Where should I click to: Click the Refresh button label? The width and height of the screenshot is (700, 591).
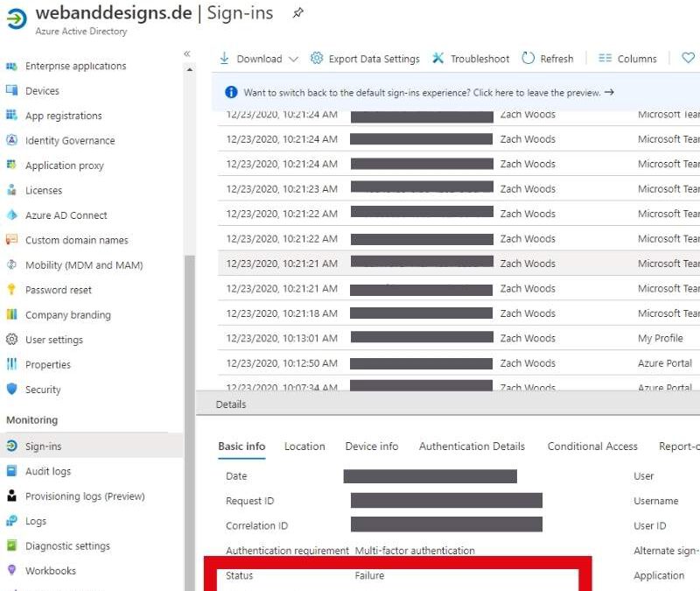pyautogui.click(x=556, y=59)
